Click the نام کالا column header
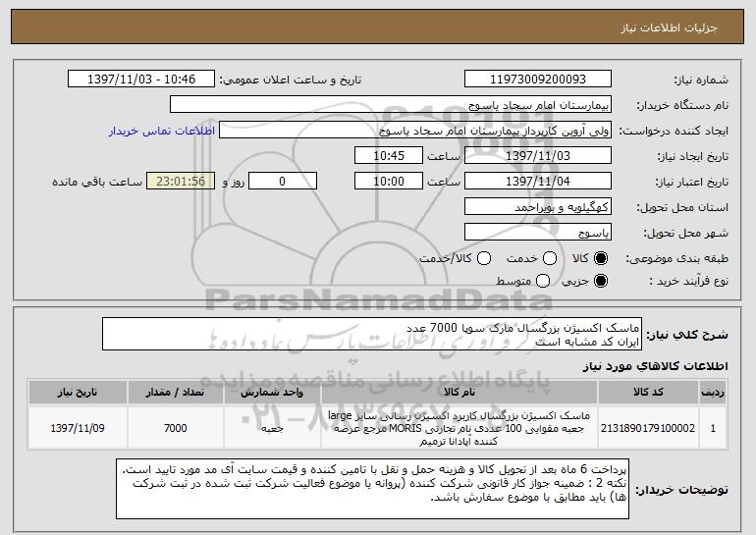756x535 pixels. [459, 393]
